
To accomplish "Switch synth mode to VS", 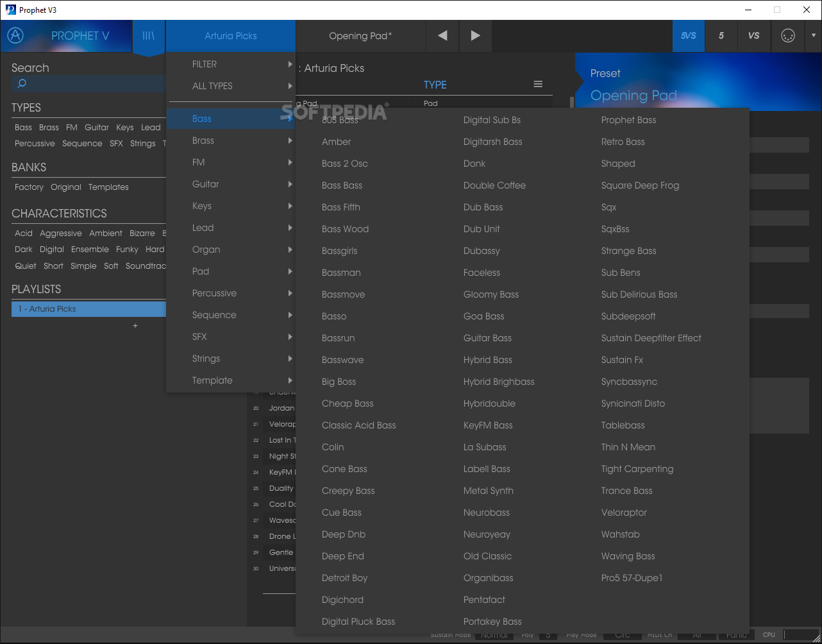I will [x=754, y=36].
